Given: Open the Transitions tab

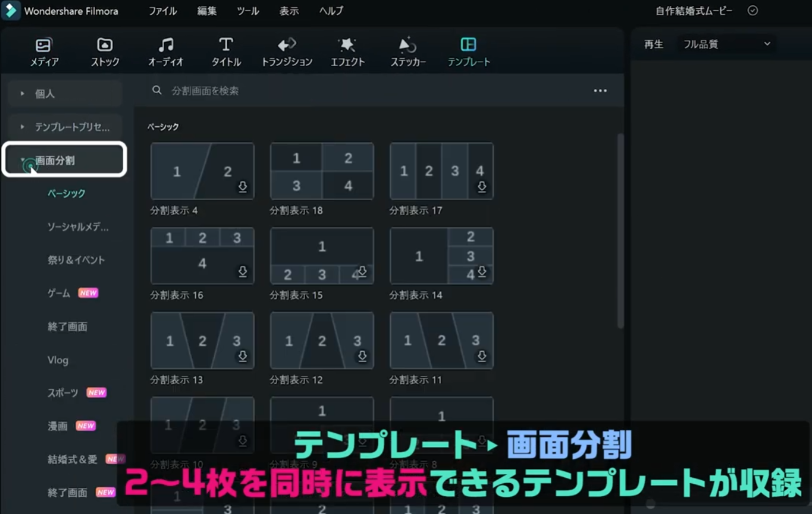Looking at the screenshot, I should pos(287,52).
